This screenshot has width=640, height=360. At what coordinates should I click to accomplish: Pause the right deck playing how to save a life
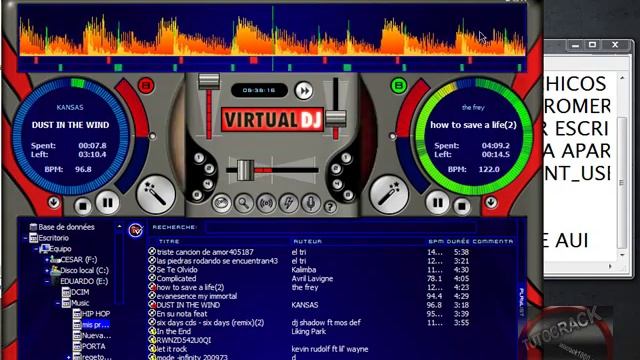pyautogui.click(x=438, y=202)
